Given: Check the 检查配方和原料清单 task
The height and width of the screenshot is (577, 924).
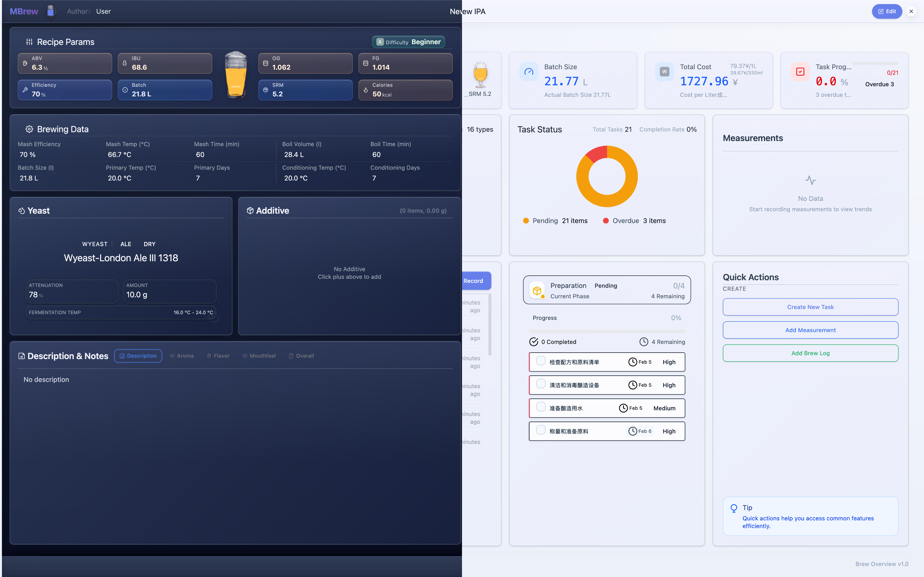Looking at the screenshot, I should pos(541,361).
